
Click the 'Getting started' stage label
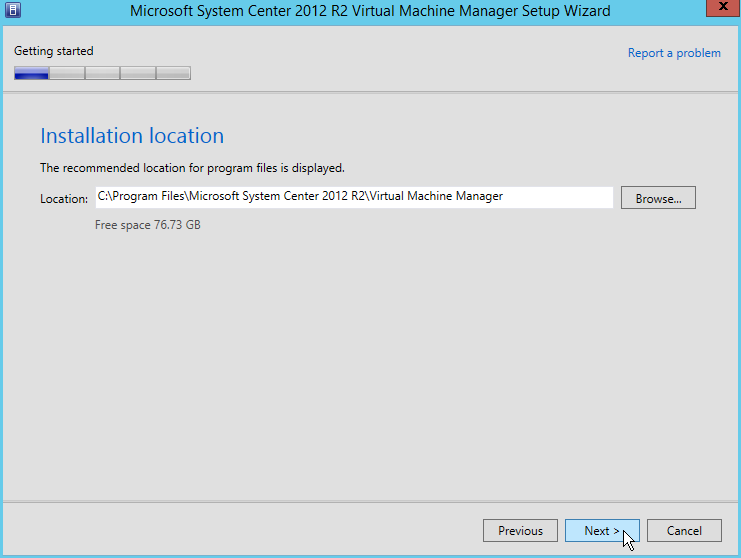(54, 51)
